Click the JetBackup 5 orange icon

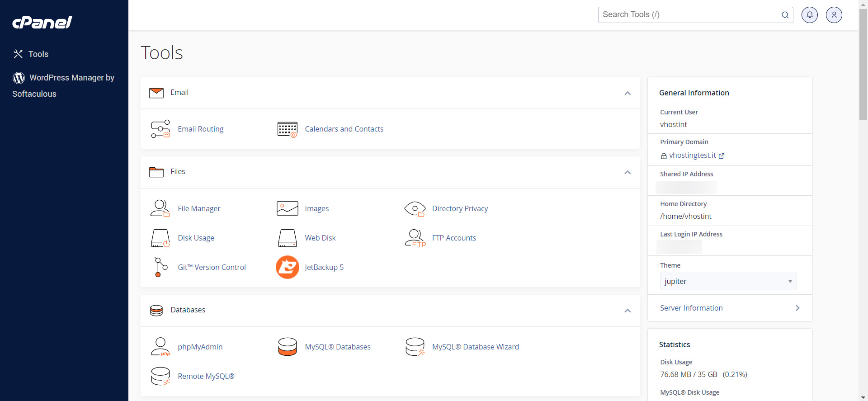[x=288, y=267]
